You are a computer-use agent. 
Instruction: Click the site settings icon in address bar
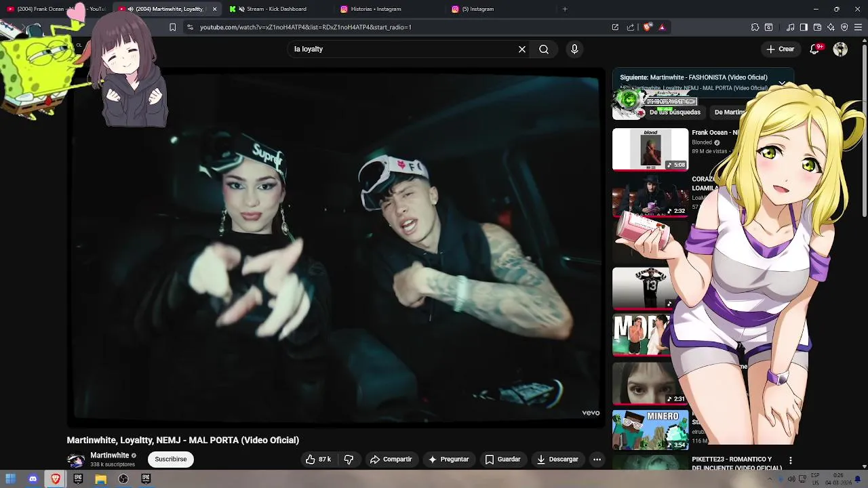pyautogui.click(x=190, y=27)
